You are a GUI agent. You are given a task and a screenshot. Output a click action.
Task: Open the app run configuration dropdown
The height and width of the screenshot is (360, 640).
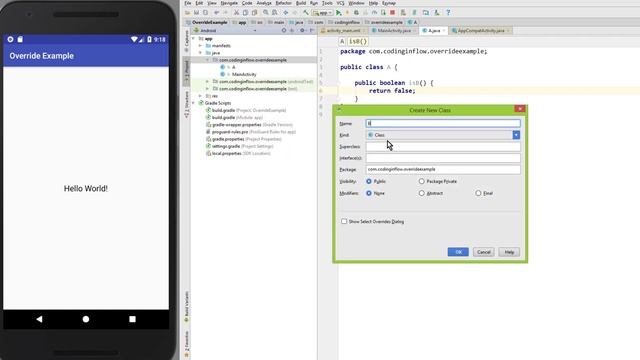[322, 13]
